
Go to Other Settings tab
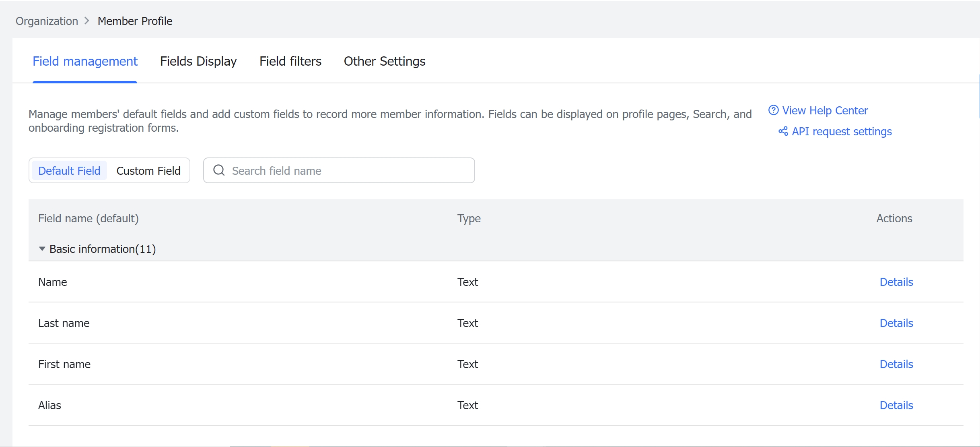point(384,61)
